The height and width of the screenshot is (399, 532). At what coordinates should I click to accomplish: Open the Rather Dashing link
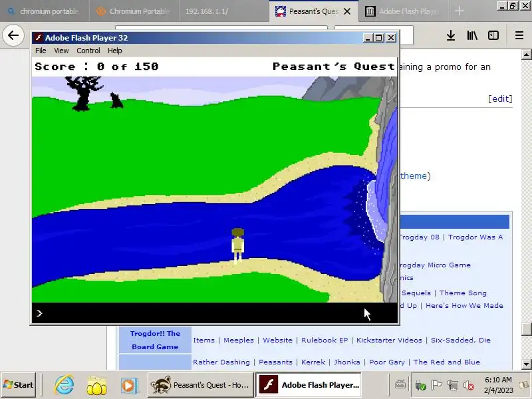click(221, 362)
